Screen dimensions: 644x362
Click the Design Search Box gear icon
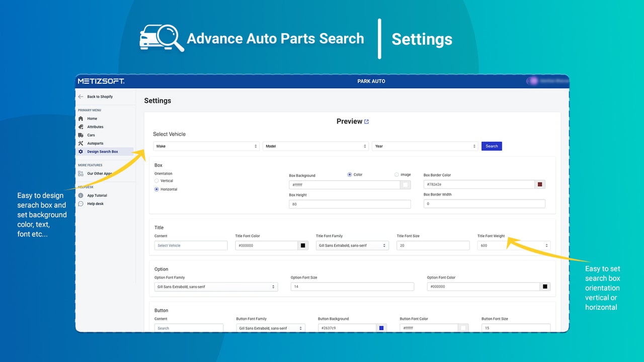[x=80, y=152]
